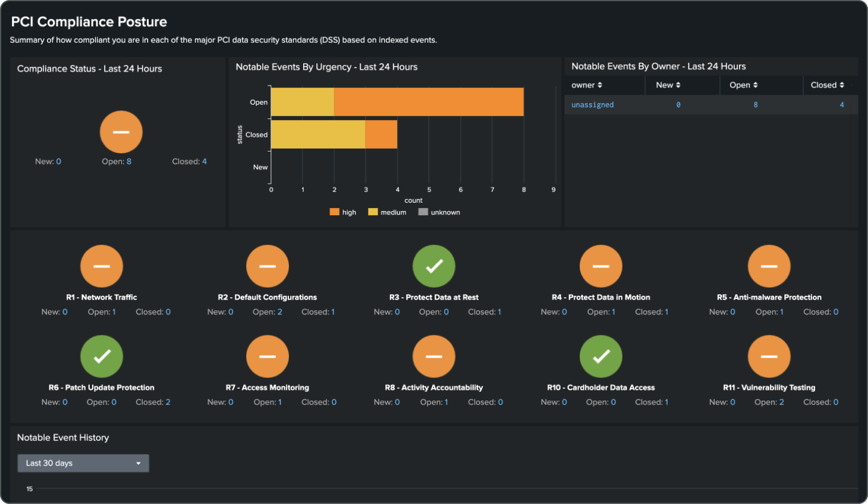Viewport: 868px width, 504px height.
Task: Click the R7 Access Monitoring status icon
Action: pyautogui.click(x=268, y=357)
